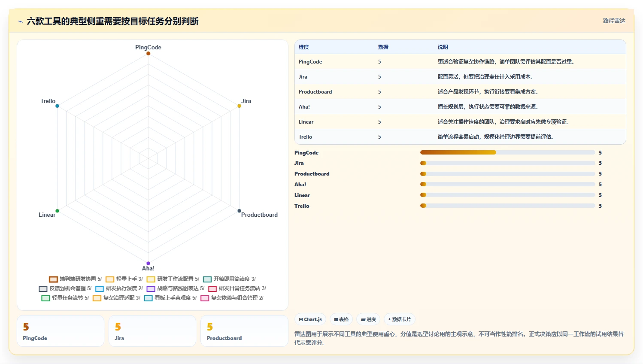The image size is (643, 364).
Task: Click the Trello radar axis label
Action: click(x=48, y=101)
